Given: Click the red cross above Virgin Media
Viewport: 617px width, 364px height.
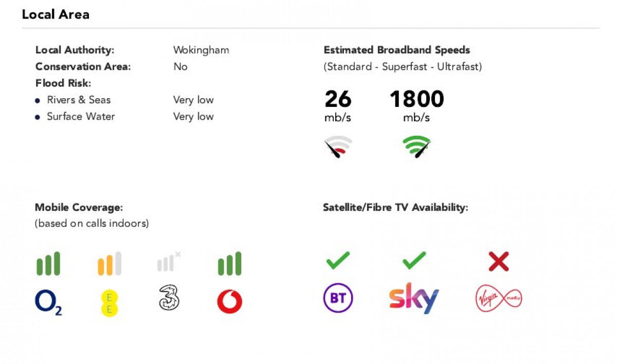Looking at the screenshot, I should [x=499, y=262].
